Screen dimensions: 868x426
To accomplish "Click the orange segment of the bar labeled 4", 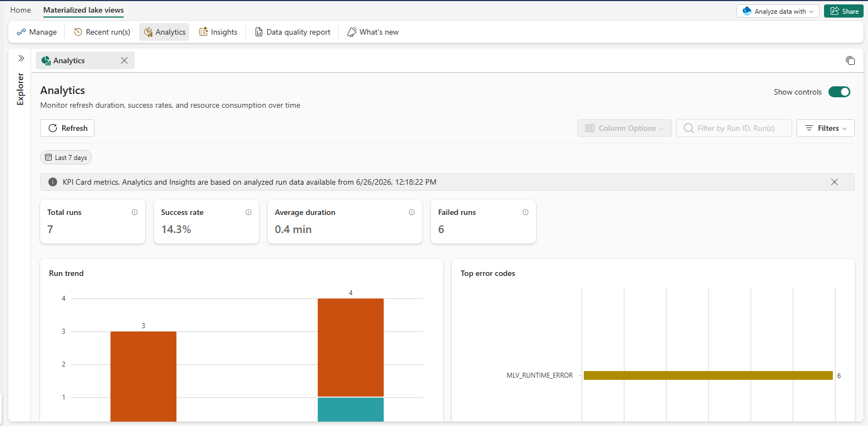I will [x=351, y=347].
